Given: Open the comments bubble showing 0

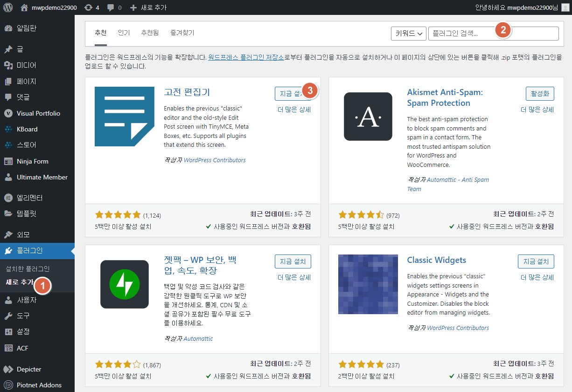Looking at the screenshot, I should coord(114,7).
